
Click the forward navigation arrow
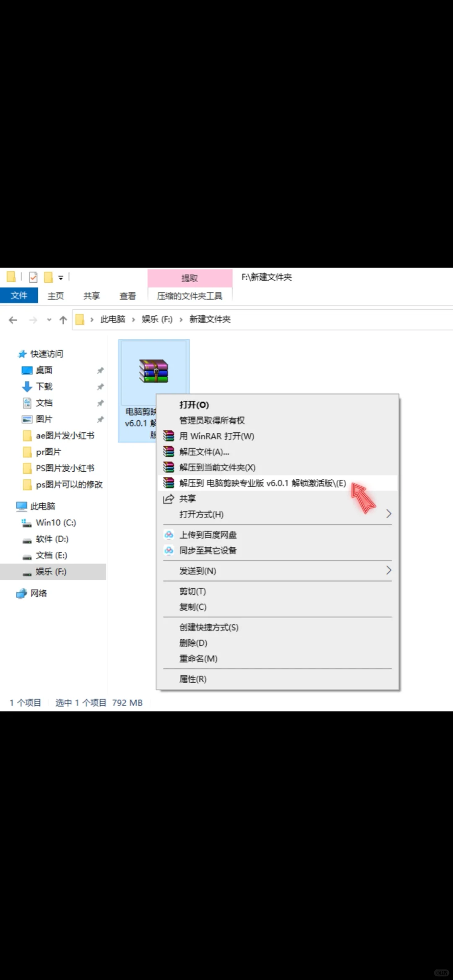[33, 320]
